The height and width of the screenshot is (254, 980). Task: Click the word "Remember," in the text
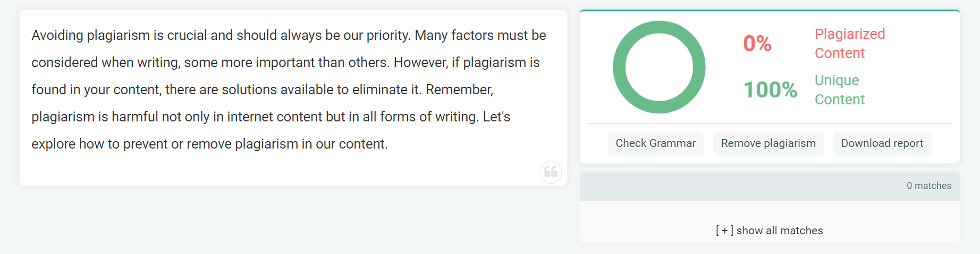(459, 90)
